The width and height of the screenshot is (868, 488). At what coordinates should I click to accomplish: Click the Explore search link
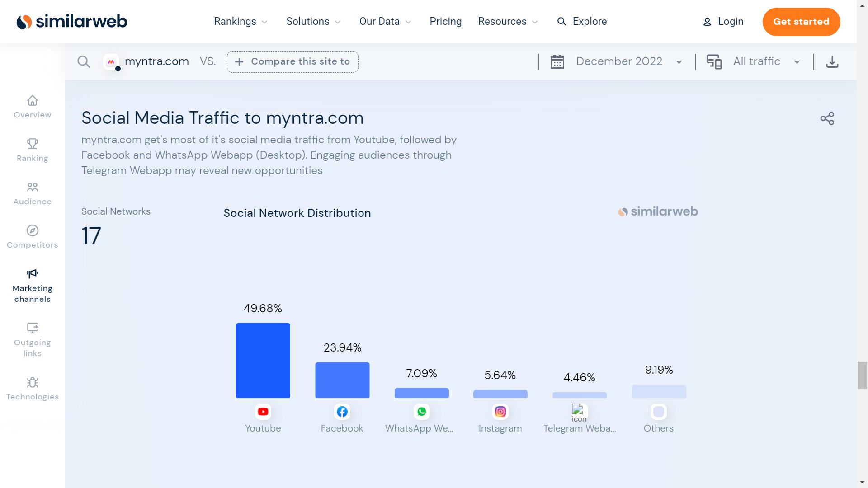point(582,21)
